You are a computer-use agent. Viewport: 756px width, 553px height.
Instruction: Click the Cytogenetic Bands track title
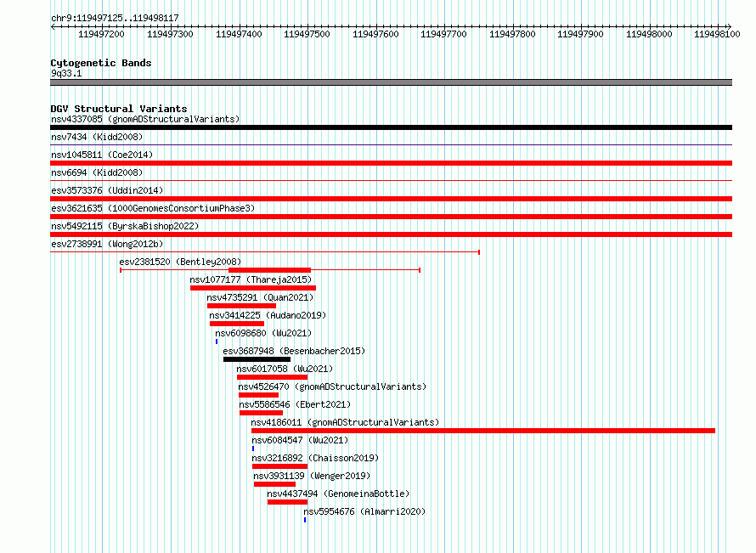(x=101, y=63)
